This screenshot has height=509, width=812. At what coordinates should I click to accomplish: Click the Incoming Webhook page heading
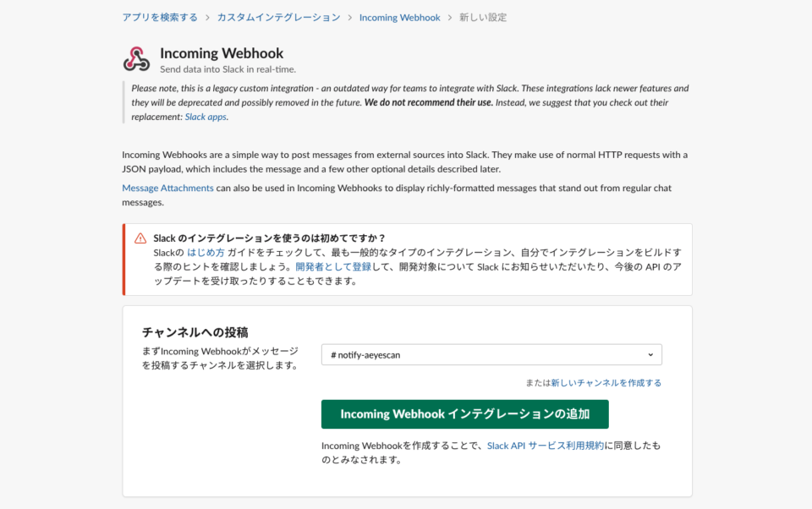tap(222, 53)
